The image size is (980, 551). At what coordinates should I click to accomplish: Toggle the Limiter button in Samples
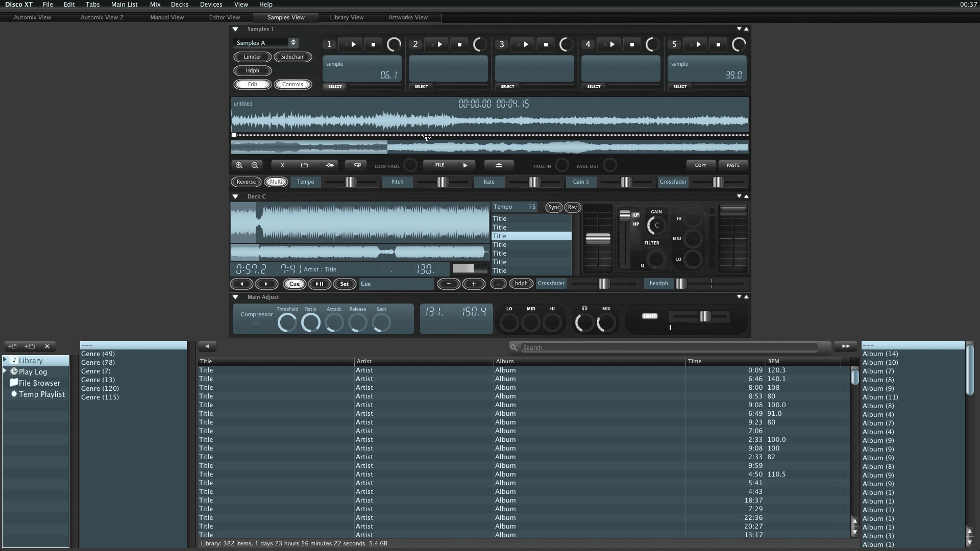[252, 57]
